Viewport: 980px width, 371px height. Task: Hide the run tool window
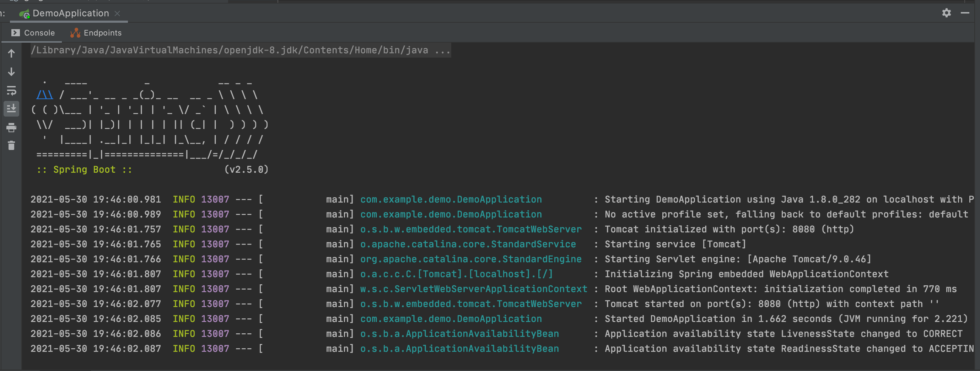coord(965,13)
